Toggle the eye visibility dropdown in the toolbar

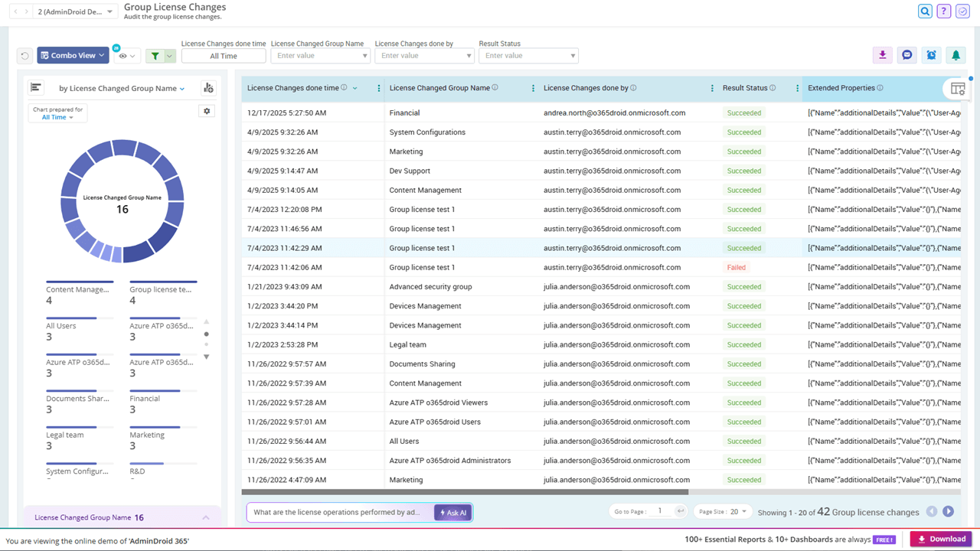click(127, 56)
